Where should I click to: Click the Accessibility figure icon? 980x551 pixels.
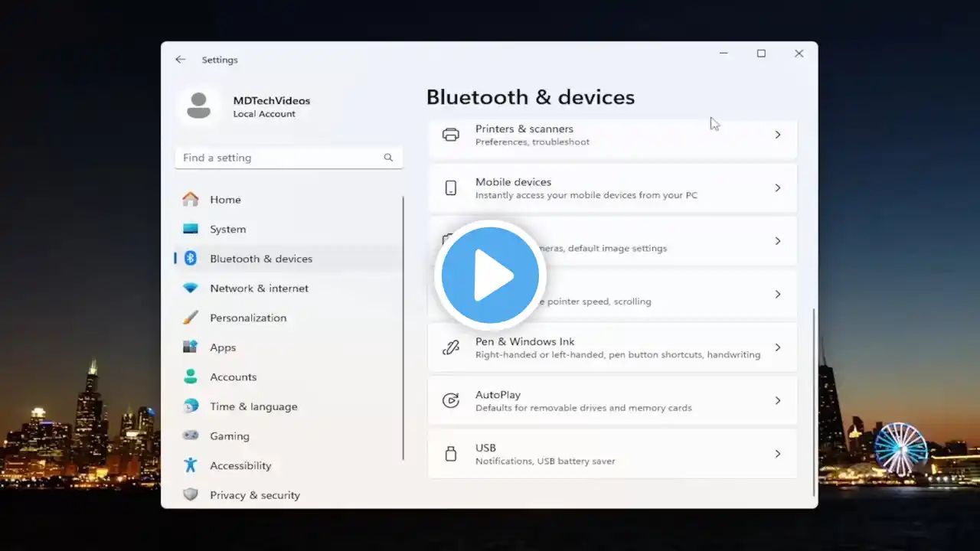[191, 465]
